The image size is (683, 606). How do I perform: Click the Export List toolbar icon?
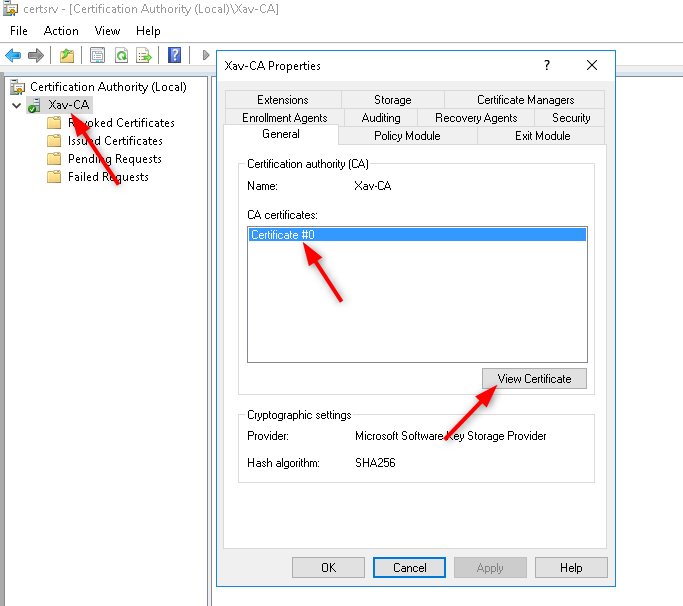[144, 55]
